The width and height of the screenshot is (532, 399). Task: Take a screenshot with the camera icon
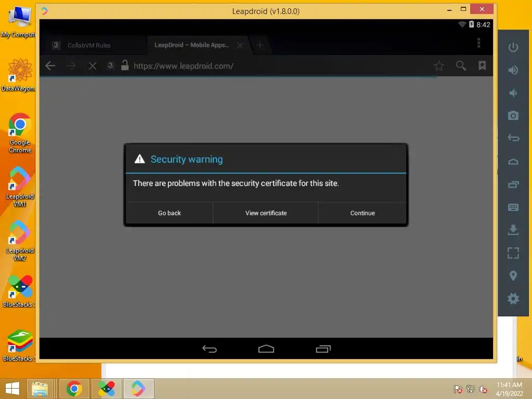(513, 115)
